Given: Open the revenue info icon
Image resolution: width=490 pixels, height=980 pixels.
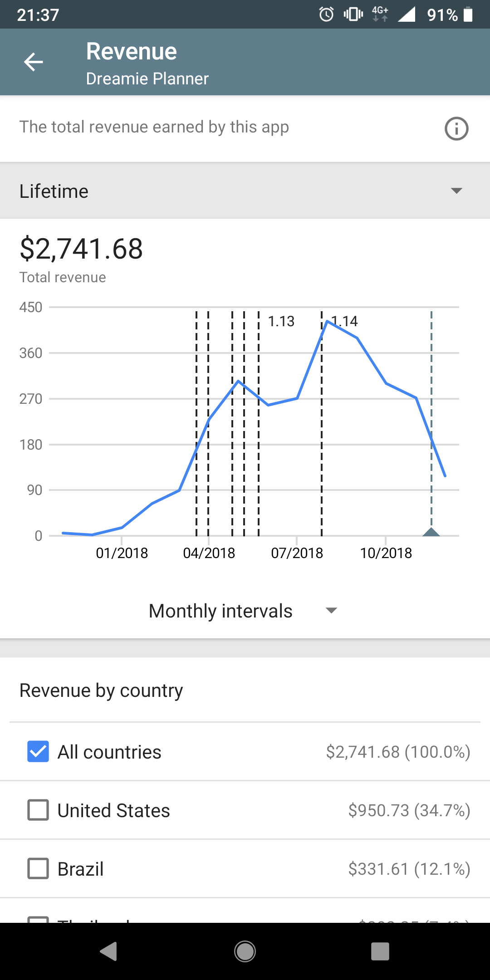Looking at the screenshot, I should [456, 128].
